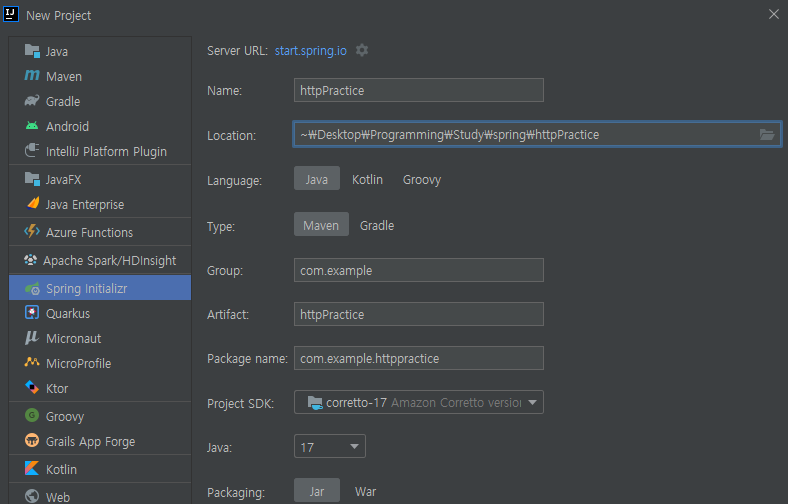Click the Ktor icon
788x504 pixels.
click(32, 387)
